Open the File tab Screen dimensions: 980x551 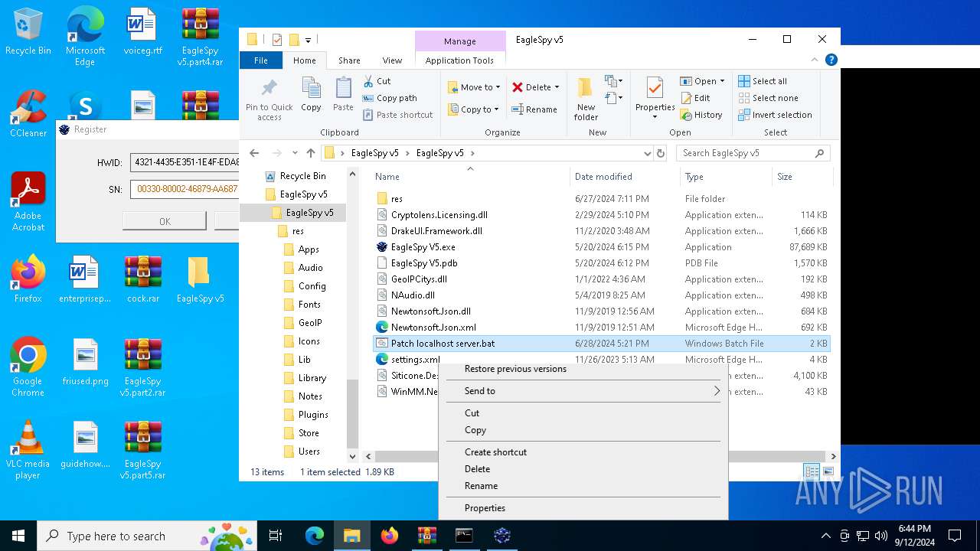pos(261,60)
